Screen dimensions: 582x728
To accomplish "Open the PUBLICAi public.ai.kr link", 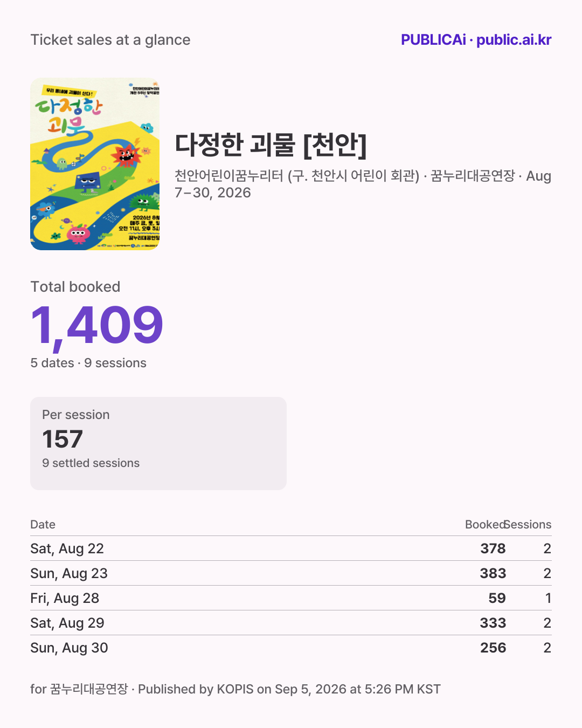I will point(476,40).
